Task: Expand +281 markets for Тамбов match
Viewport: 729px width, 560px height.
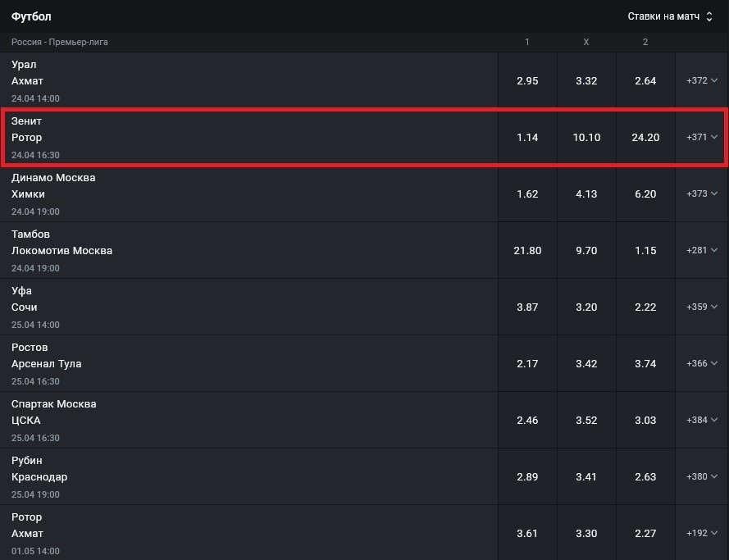Action: click(x=702, y=251)
